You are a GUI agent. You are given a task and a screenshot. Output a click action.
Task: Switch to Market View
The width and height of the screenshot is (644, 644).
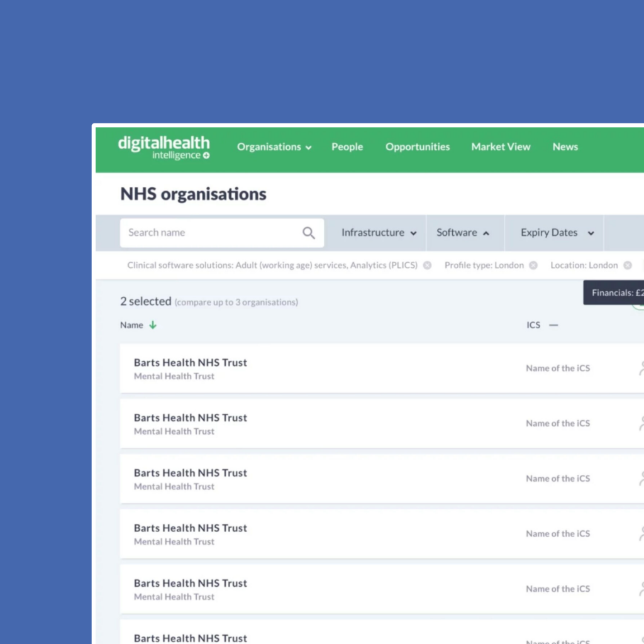[501, 147]
